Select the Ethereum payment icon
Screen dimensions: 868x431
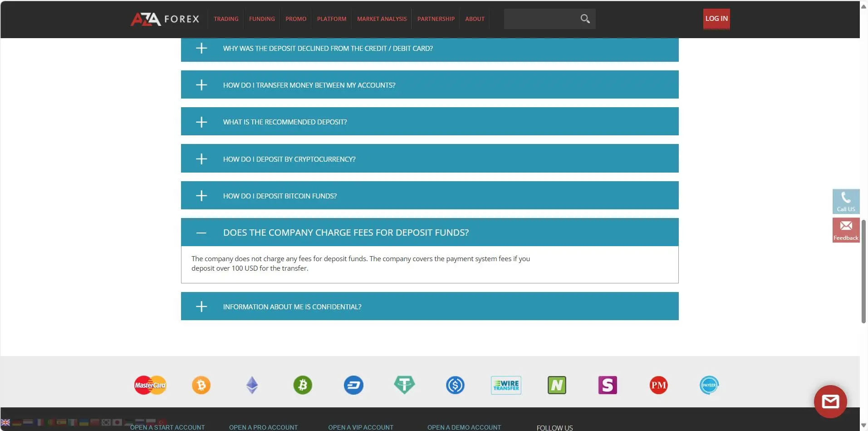click(252, 385)
